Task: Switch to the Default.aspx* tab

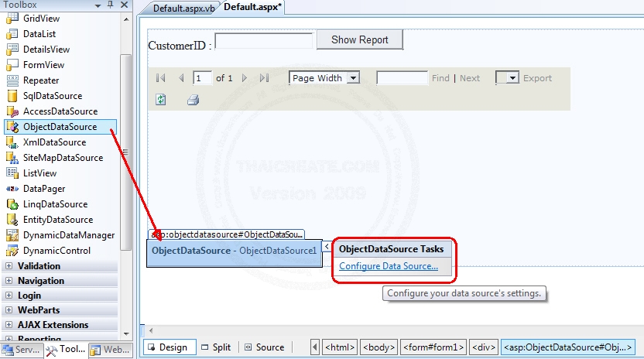Action: click(252, 7)
